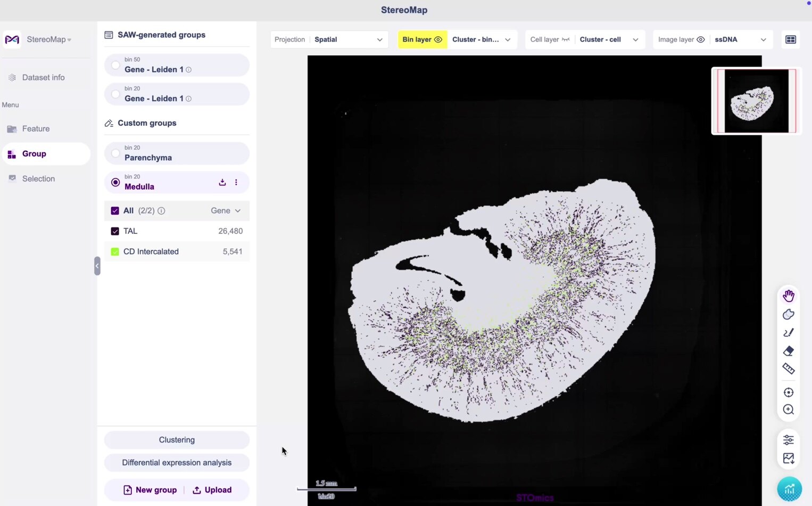The width and height of the screenshot is (812, 506).
Task: Open the teal chart statistics button
Action: tap(789, 489)
